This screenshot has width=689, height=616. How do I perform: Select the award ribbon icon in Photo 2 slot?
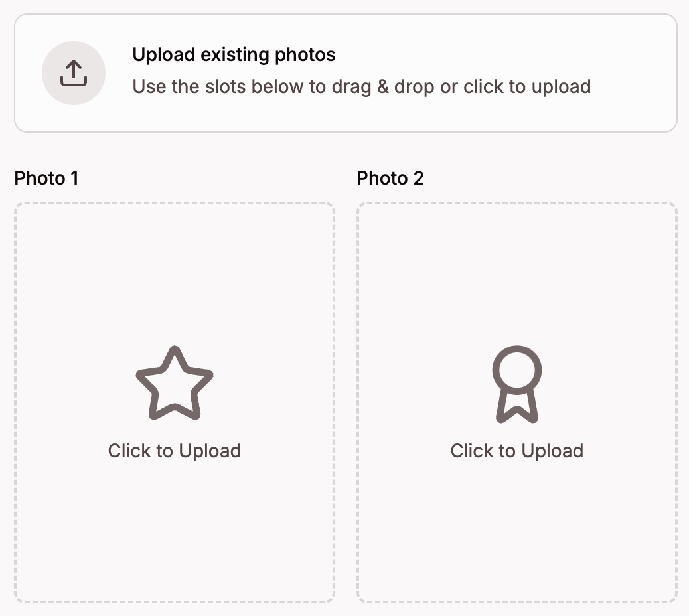tap(517, 383)
